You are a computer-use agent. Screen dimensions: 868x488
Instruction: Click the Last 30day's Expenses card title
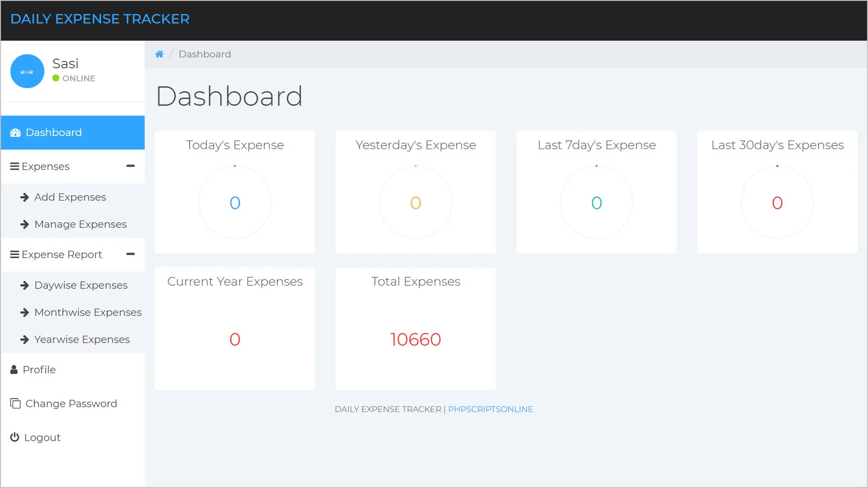coord(777,145)
